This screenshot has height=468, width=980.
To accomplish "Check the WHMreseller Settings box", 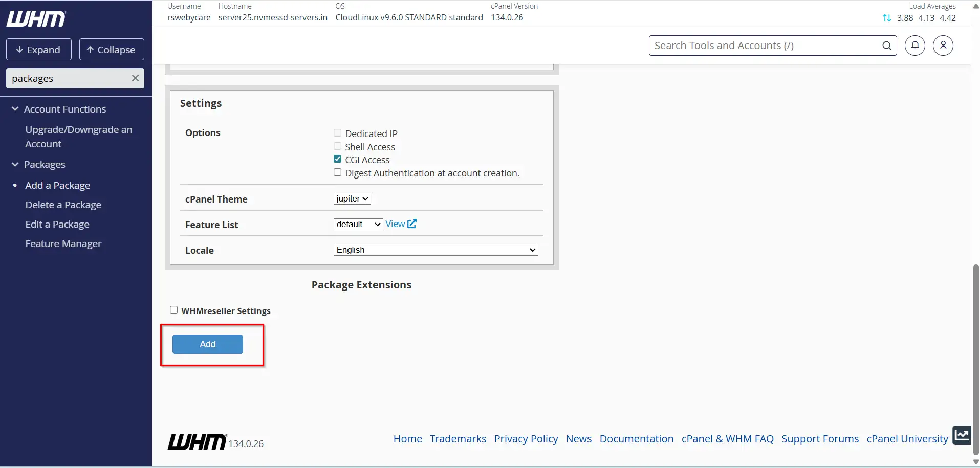I will click(173, 310).
